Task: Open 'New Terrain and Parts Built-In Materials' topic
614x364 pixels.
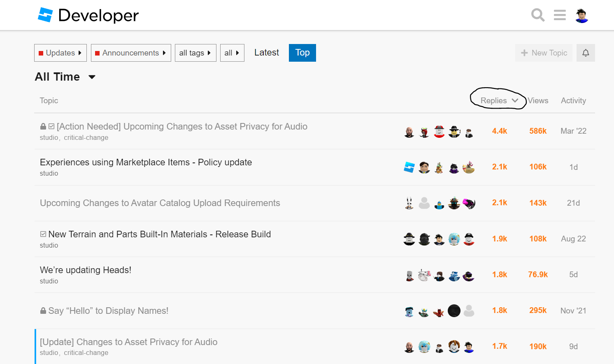Action: click(160, 234)
